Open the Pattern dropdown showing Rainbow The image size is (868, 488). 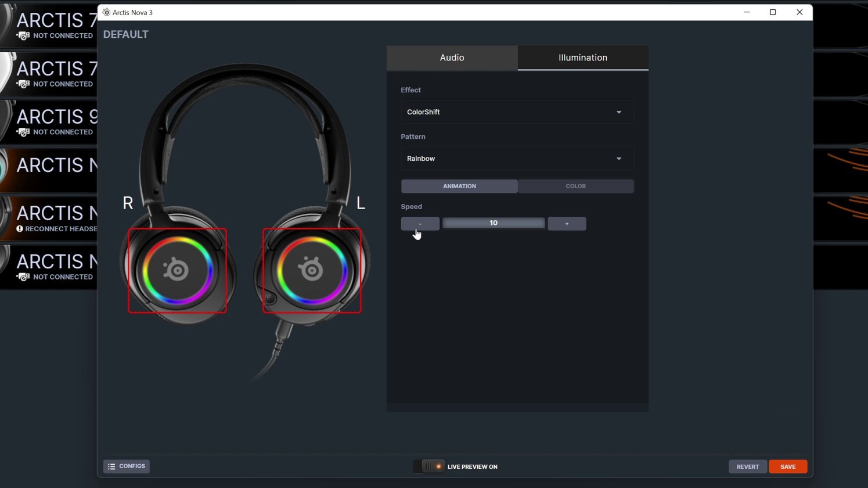pos(517,159)
